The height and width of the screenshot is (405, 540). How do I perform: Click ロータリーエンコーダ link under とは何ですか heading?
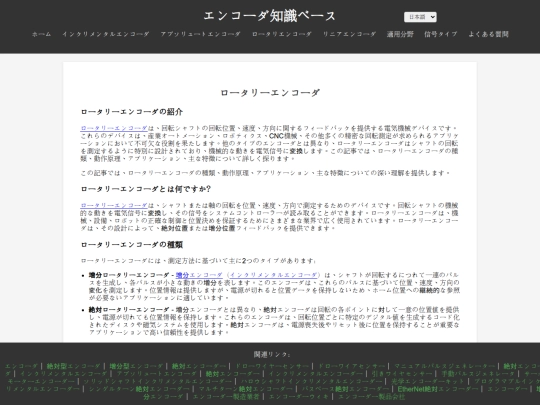114,206
